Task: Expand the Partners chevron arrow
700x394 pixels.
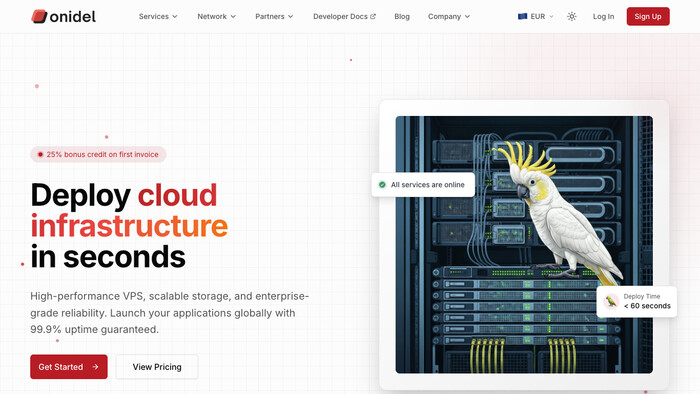Action: click(x=291, y=17)
